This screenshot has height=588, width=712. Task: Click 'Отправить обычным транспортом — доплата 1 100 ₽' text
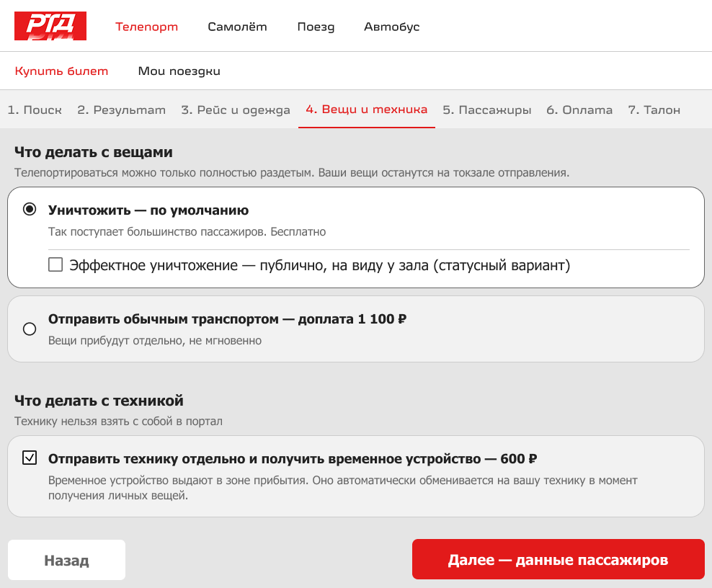(228, 319)
